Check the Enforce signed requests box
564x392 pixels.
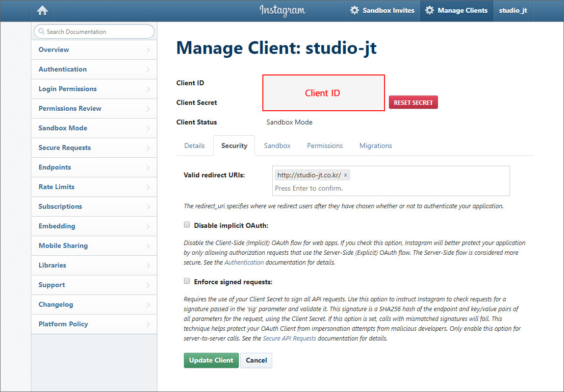(187, 281)
